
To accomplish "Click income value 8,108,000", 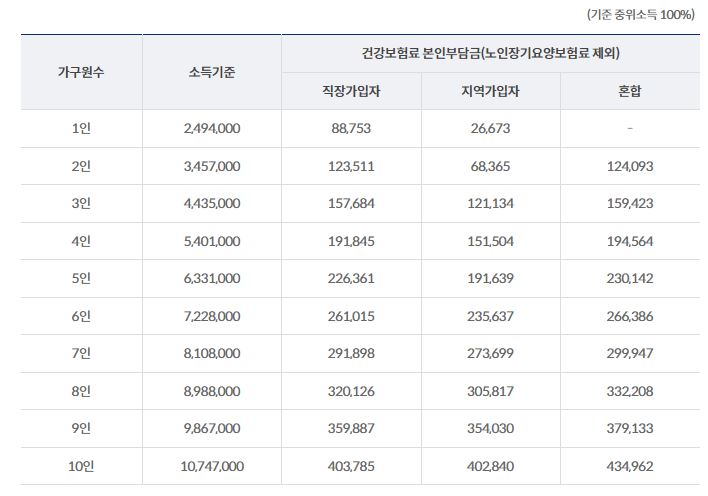I will coord(212,353).
